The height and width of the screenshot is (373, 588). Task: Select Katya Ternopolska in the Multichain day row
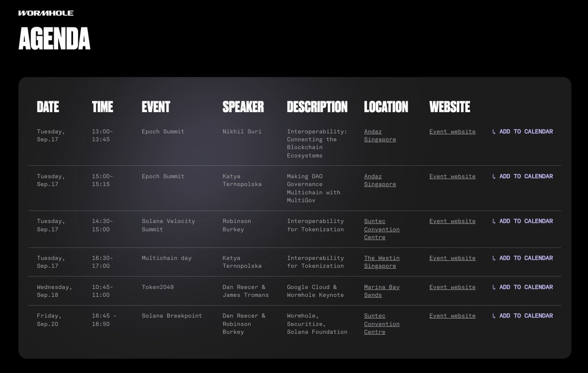[242, 262]
